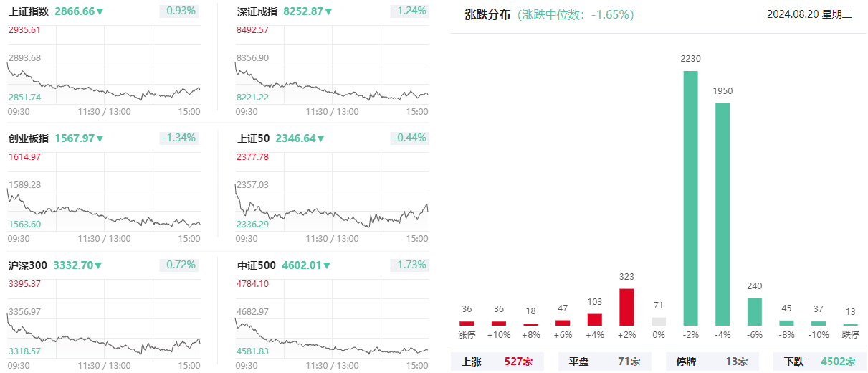Select the 停牌 13家 summary tab
Viewport: 868px width, 373px height.
tap(712, 362)
